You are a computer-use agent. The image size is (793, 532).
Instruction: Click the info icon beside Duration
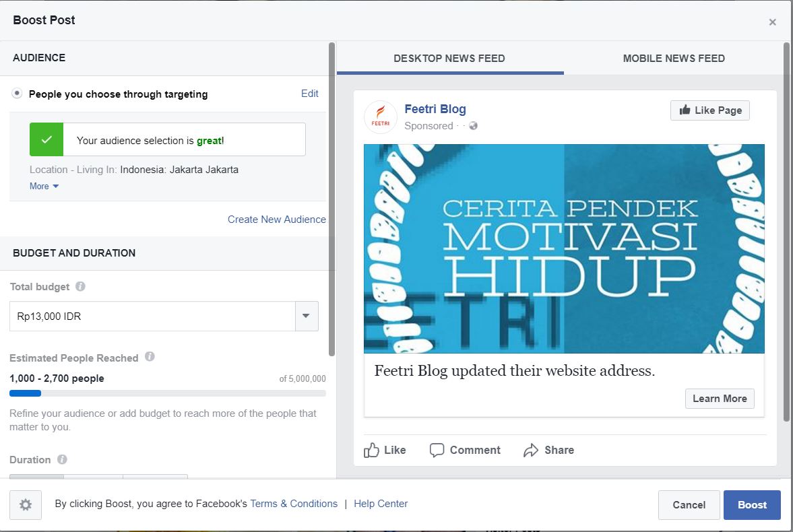click(x=62, y=459)
